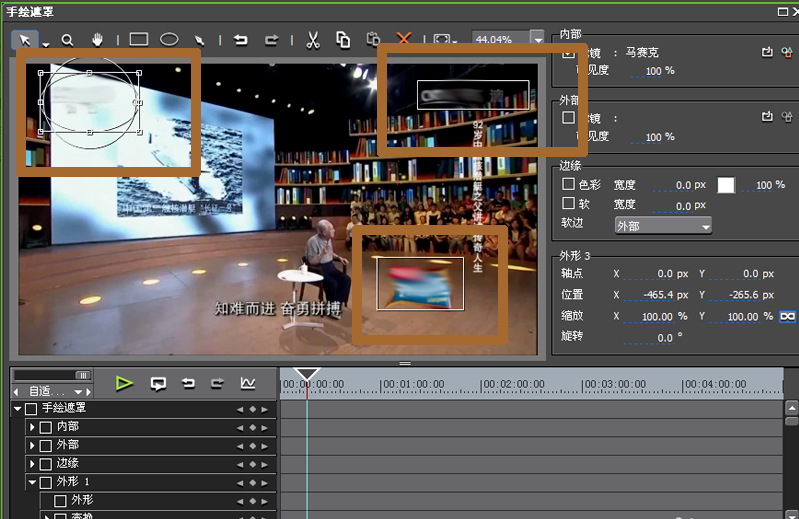Select the ellipse mask drawing tool
The image size is (799, 519).
[170, 40]
